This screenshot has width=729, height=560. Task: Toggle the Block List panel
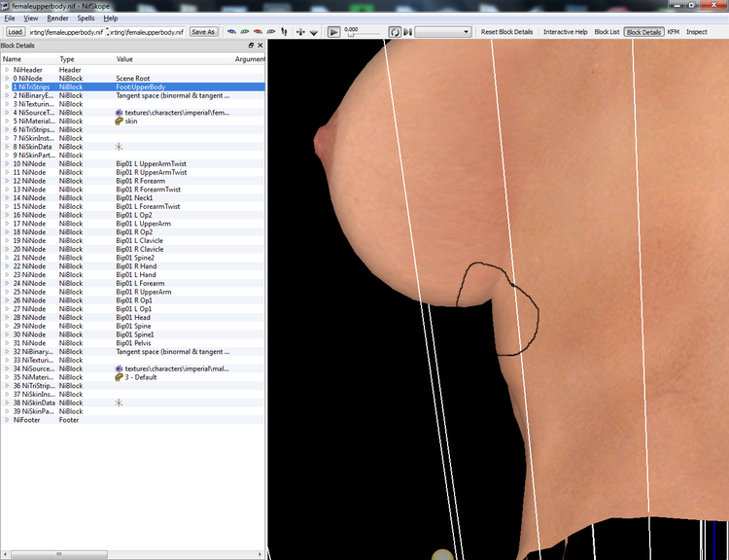click(607, 32)
